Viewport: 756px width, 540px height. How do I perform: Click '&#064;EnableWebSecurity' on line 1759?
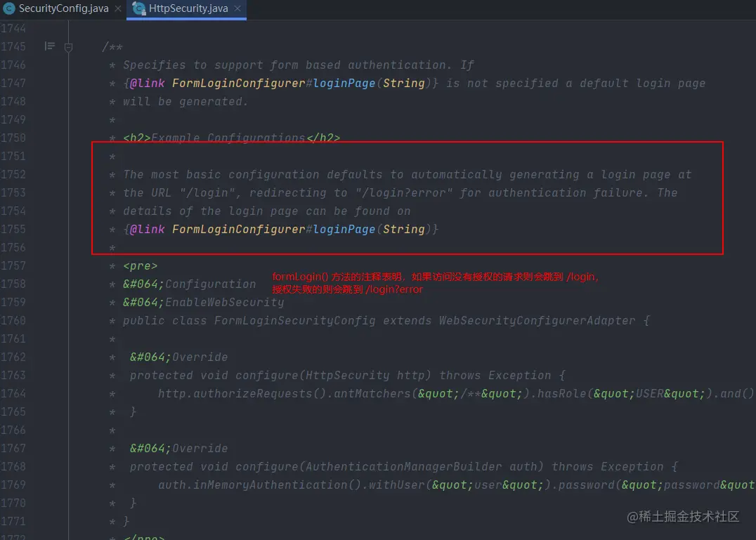pyautogui.click(x=204, y=303)
